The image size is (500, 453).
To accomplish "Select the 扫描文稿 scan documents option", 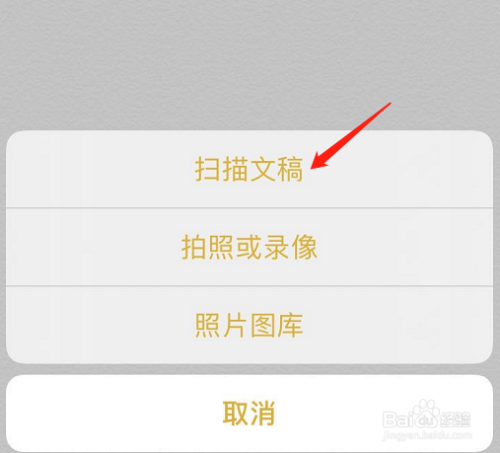I will [x=249, y=169].
